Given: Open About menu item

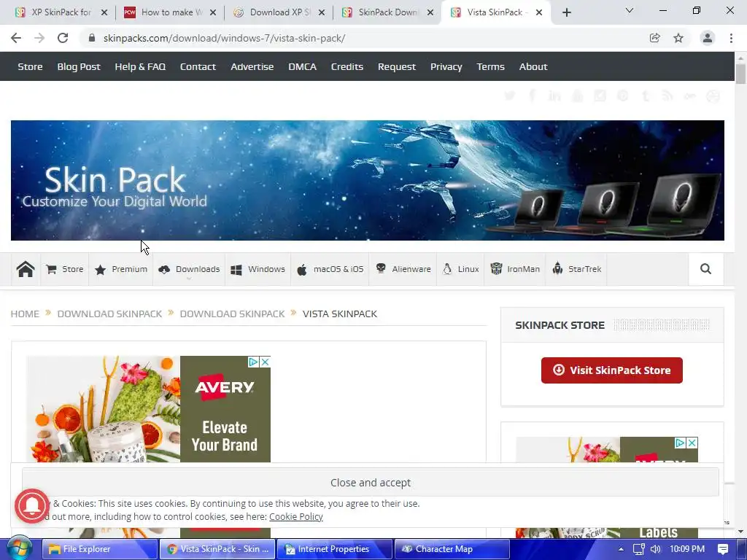Looking at the screenshot, I should coord(533,66).
